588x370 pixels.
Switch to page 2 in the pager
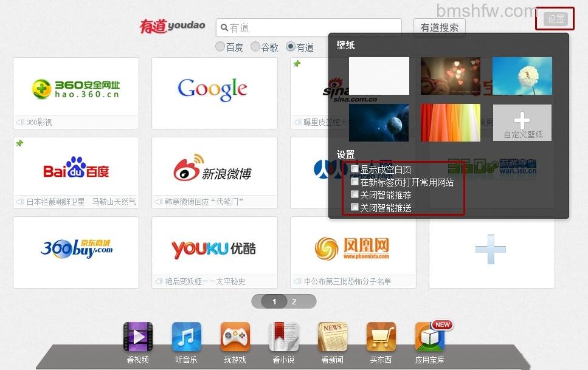click(294, 302)
